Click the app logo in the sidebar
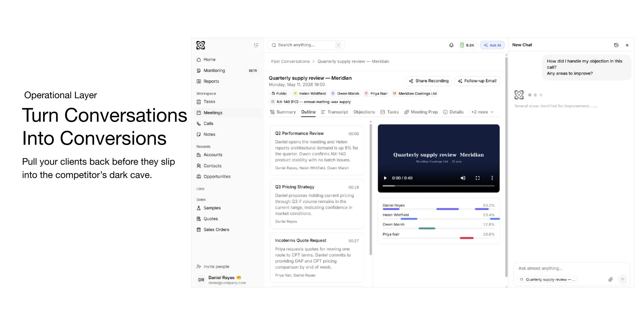This screenshot has height=326, width=644. point(201,45)
